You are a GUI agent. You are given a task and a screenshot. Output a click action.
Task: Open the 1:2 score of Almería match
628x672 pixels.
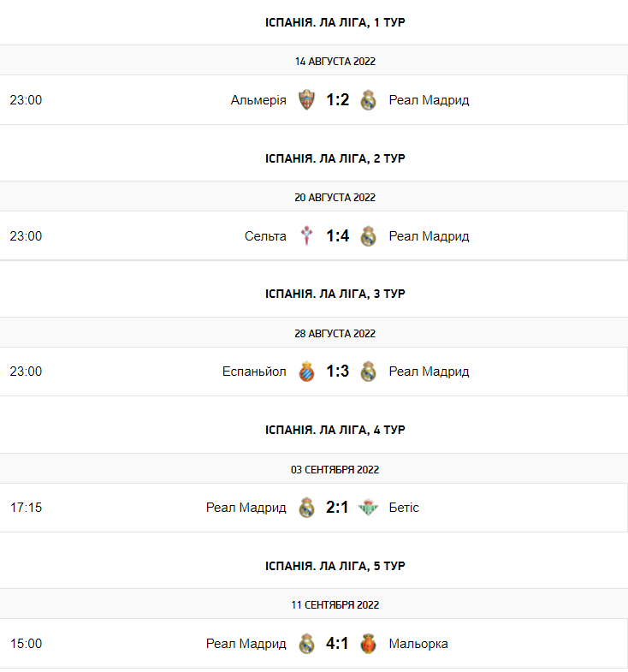[337, 100]
